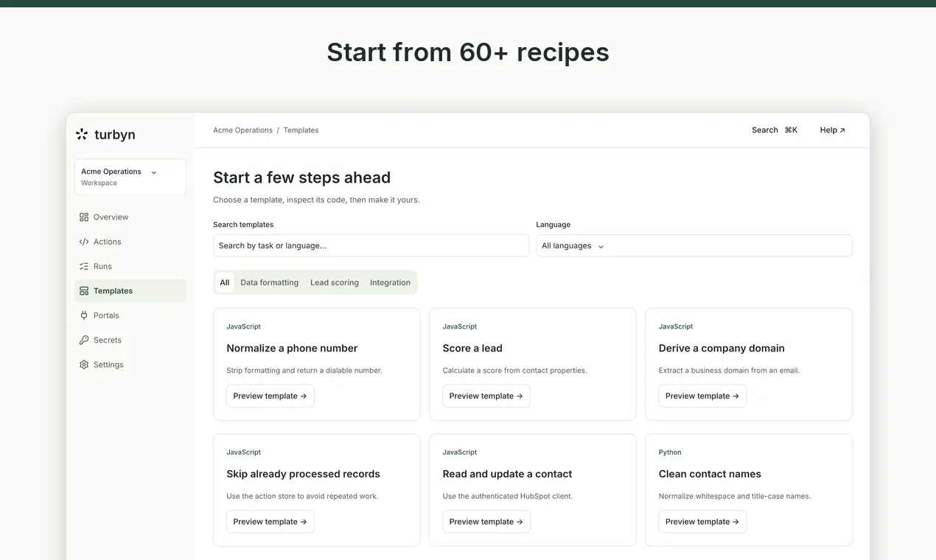
Task: Click the Search templates input field
Action: click(371, 245)
